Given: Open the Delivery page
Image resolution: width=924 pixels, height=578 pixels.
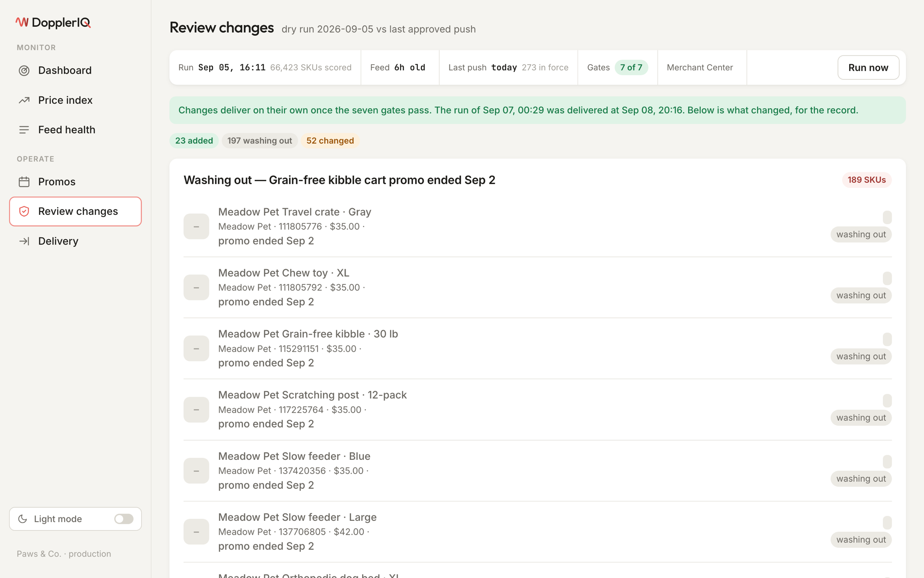Looking at the screenshot, I should (76, 241).
